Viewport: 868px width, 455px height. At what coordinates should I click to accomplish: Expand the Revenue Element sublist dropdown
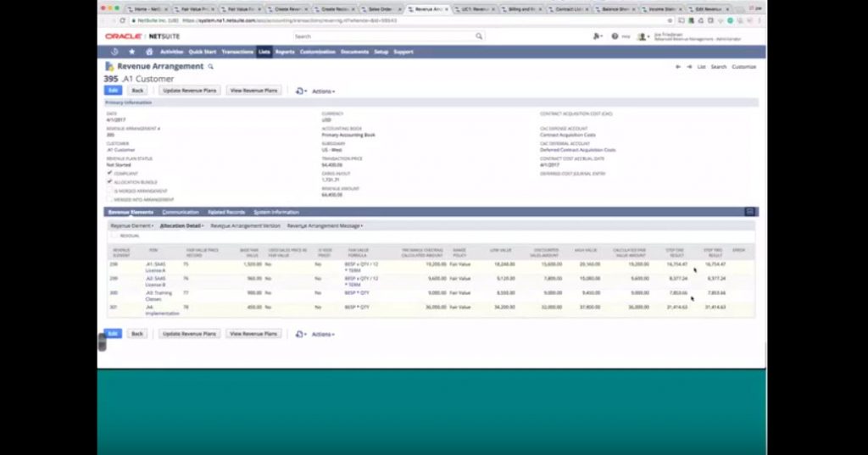coord(132,226)
